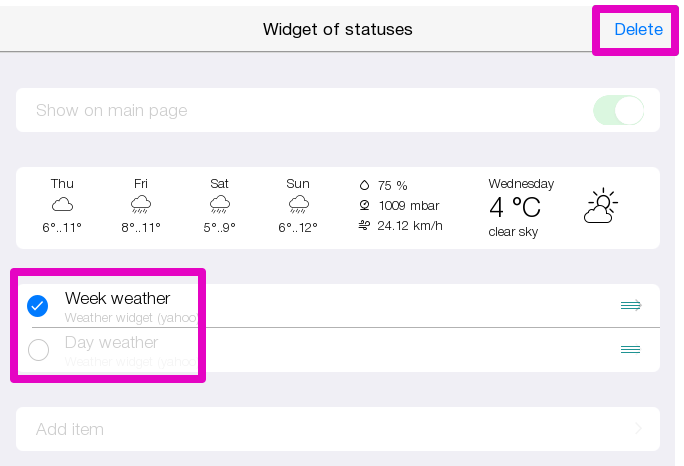Click the humidity droplet icon
This screenshot has height=466, width=684.
pyautogui.click(x=364, y=185)
